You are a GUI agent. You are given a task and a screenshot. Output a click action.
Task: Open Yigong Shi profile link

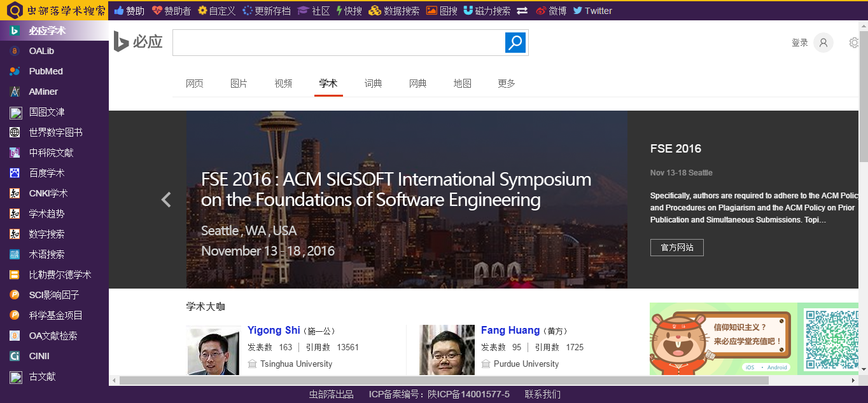coord(274,331)
